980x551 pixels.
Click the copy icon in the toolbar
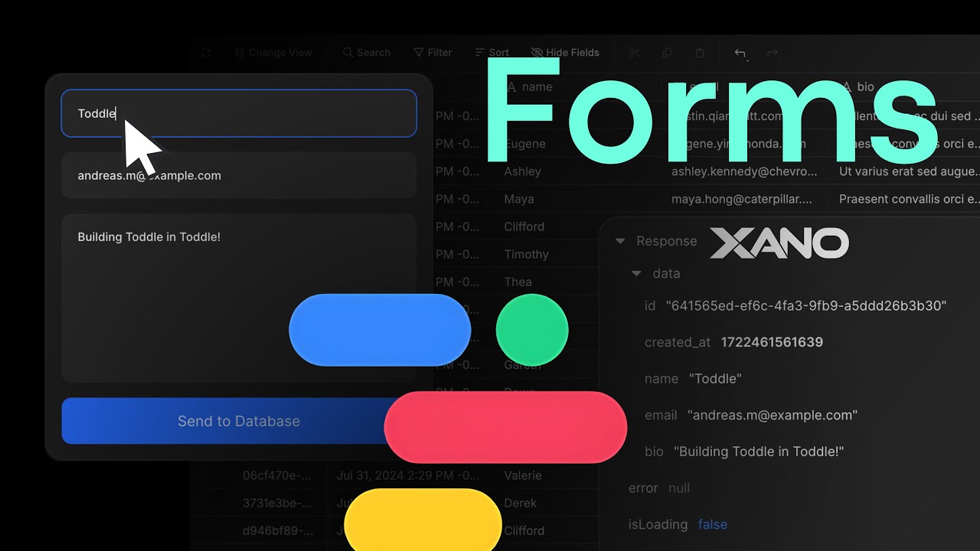click(x=667, y=53)
